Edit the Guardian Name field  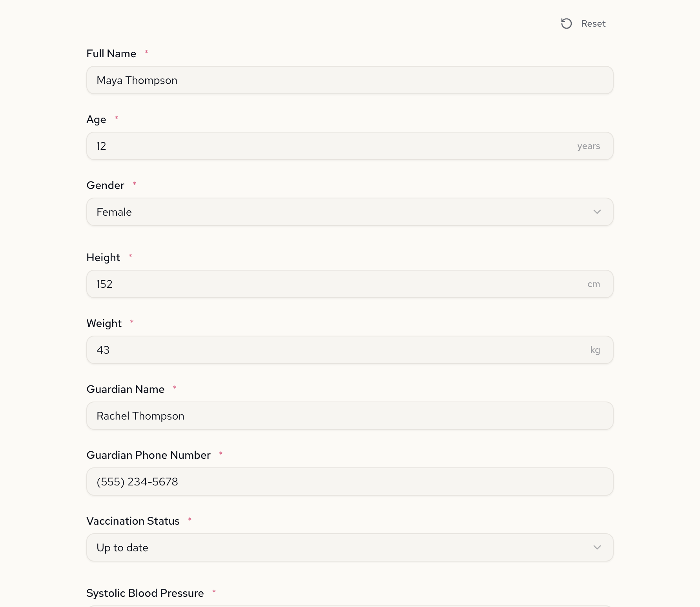(349, 416)
